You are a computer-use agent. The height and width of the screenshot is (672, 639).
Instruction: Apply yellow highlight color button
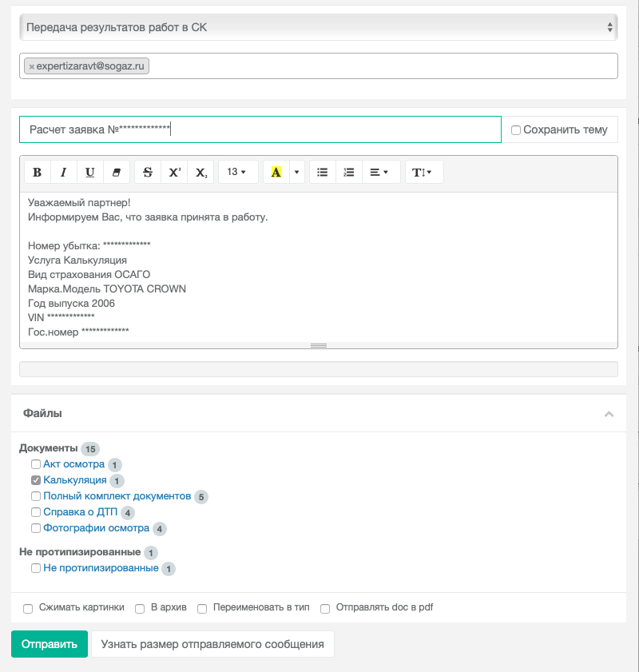276,173
